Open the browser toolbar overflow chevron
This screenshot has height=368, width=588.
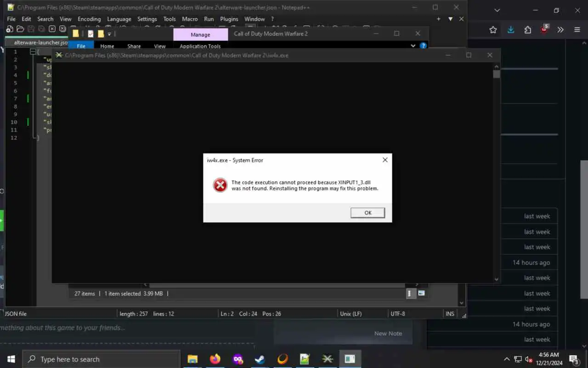(x=560, y=30)
